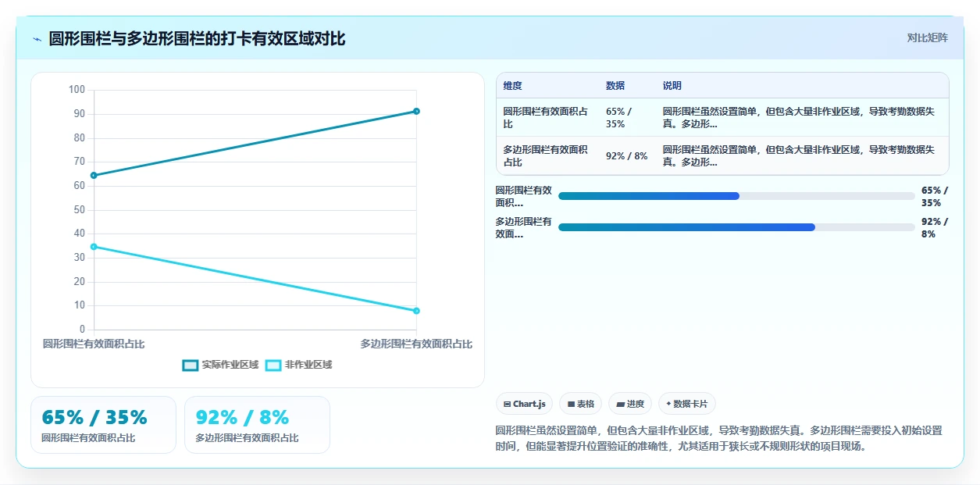The height and width of the screenshot is (485, 980).
Task: Click table cell 多边形围栏有效面积占比
Action: (546, 155)
